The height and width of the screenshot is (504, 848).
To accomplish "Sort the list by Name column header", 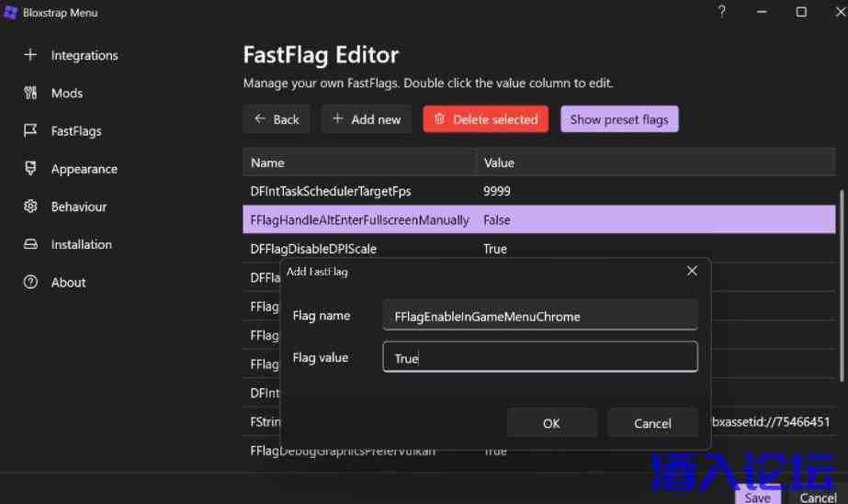I will [358, 162].
